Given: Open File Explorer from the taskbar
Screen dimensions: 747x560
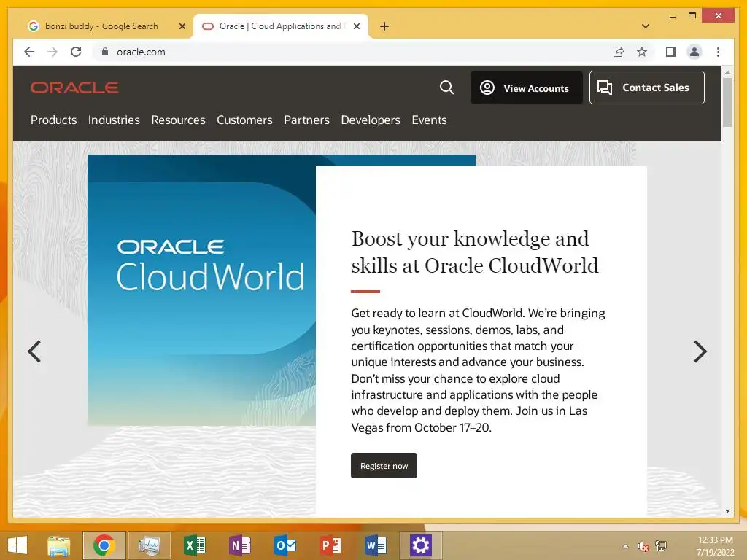Looking at the screenshot, I should tap(58, 545).
